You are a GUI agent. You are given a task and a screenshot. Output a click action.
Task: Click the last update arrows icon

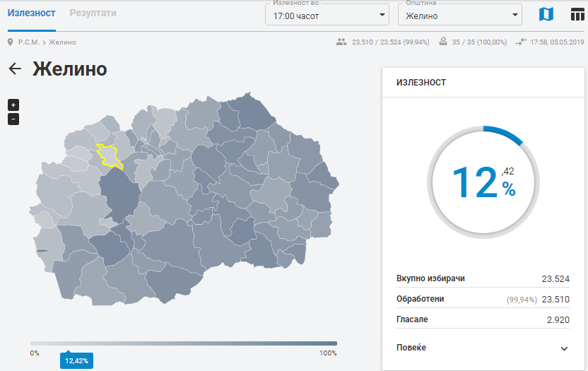click(521, 42)
